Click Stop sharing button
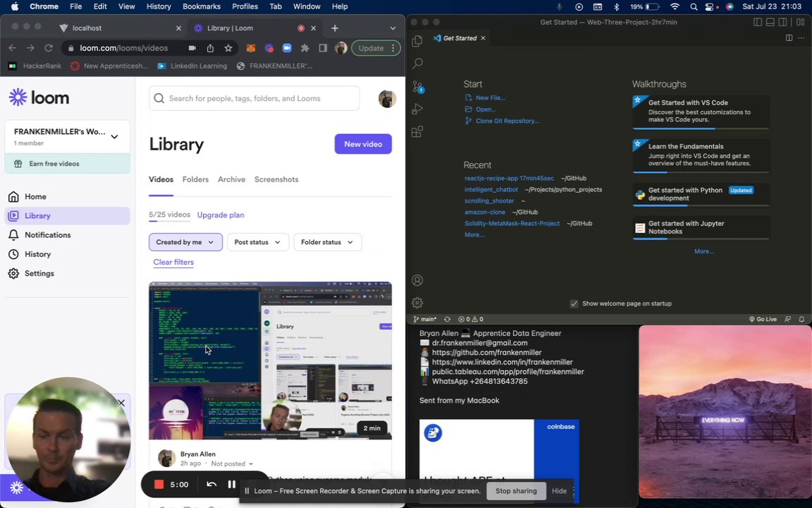 click(516, 491)
